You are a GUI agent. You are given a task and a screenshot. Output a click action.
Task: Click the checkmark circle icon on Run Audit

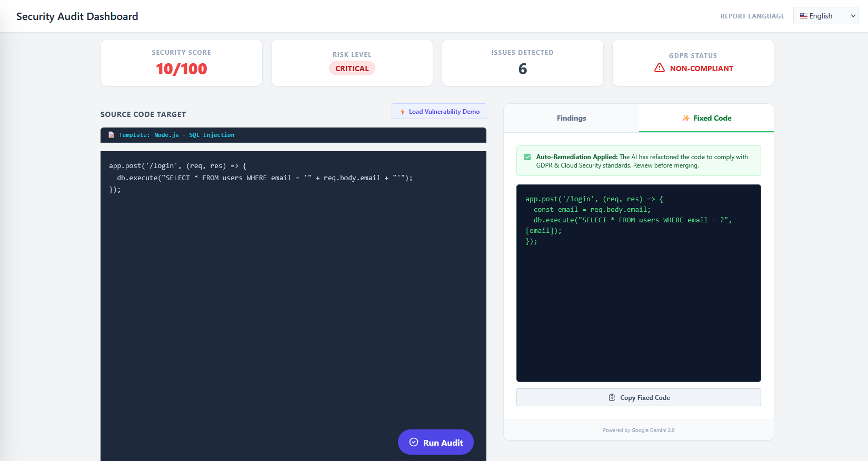[x=414, y=443]
